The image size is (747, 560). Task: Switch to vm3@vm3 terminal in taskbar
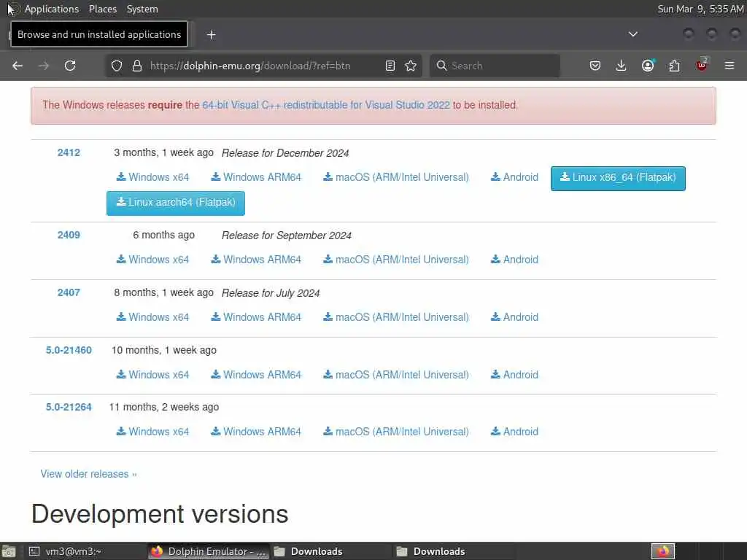(85, 551)
